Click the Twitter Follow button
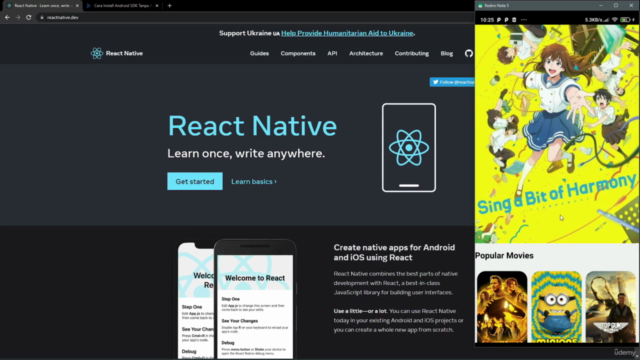Image resolution: width=640 pixels, height=360 pixels. [452, 82]
